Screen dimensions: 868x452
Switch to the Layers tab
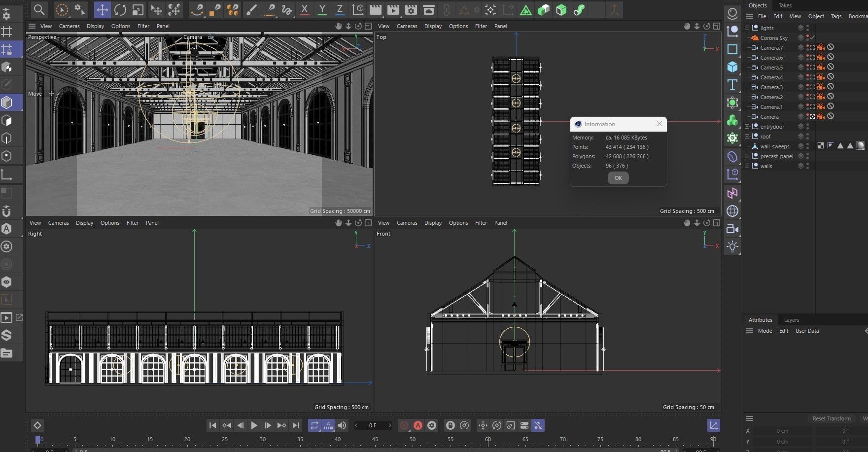tap(791, 320)
